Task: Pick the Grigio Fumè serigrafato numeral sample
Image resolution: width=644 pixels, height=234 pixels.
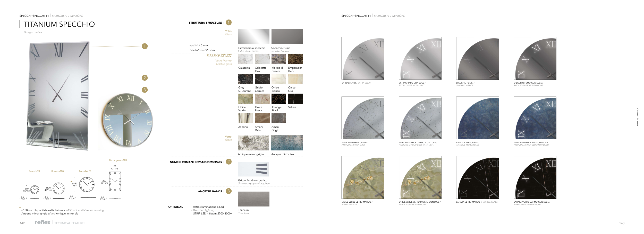Action: point(253,169)
